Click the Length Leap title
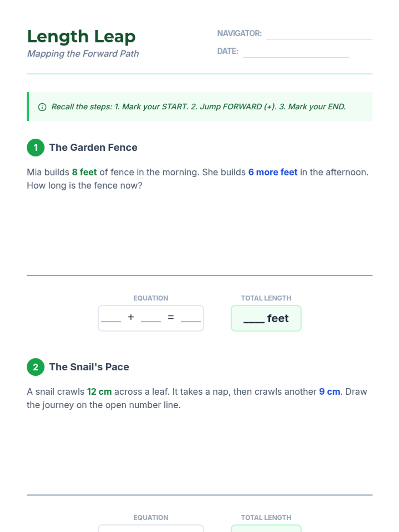The width and height of the screenshot is (399, 532). (x=81, y=37)
